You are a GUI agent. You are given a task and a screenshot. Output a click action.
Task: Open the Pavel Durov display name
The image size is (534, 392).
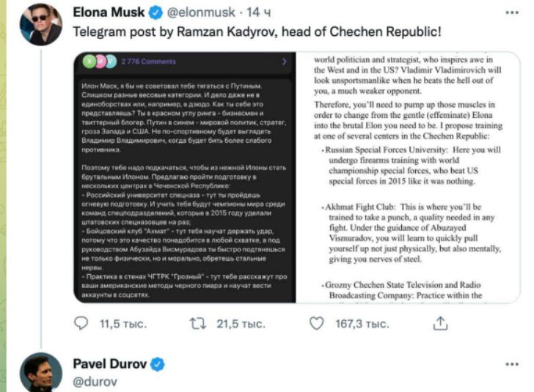click(110, 364)
